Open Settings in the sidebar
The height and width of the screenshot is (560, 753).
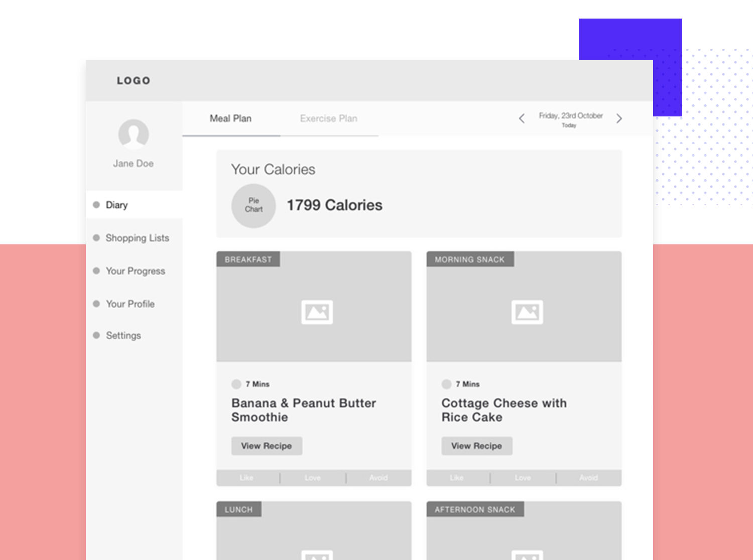coord(134,335)
